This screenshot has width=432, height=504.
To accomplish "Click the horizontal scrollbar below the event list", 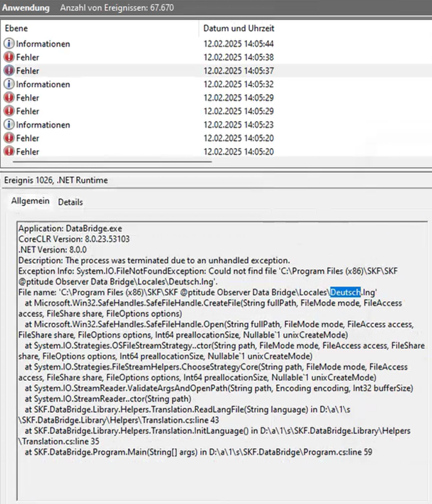I will (x=111, y=163).
